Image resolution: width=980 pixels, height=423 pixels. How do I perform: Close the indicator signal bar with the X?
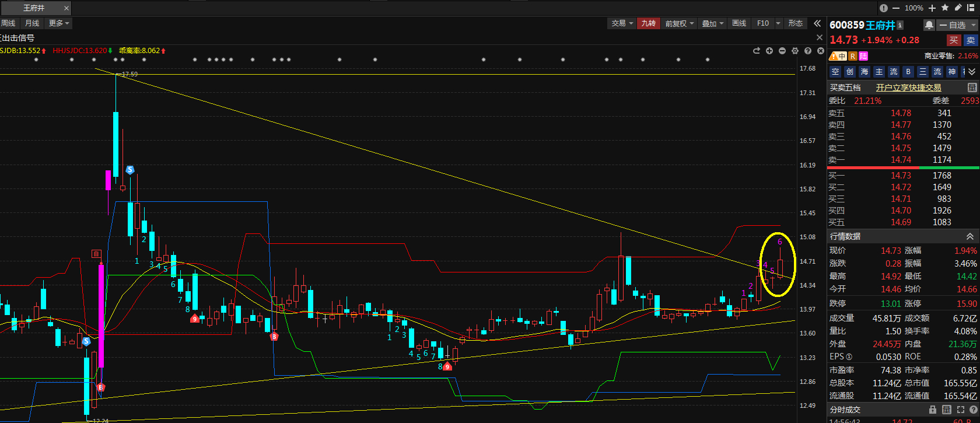820,37
